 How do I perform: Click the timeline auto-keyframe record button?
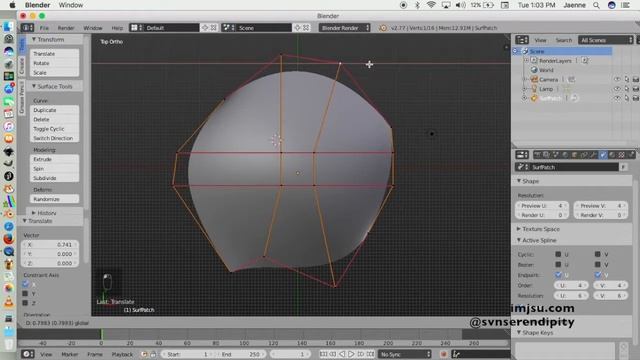tap(444, 354)
